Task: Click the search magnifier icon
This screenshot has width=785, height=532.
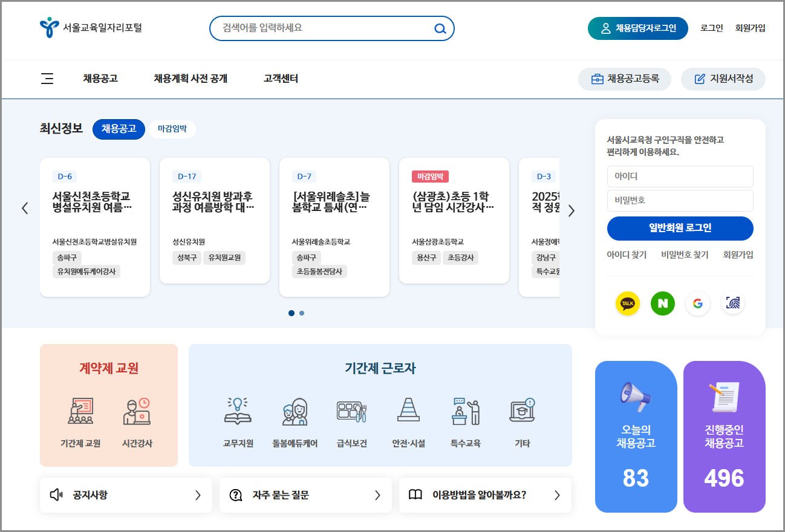Action: [440, 28]
